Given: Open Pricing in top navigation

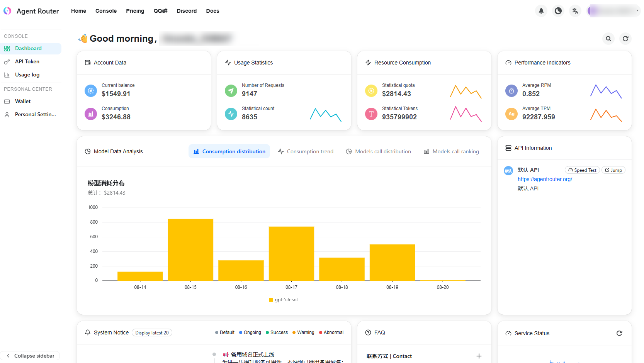Looking at the screenshot, I should tap(135, 11).
